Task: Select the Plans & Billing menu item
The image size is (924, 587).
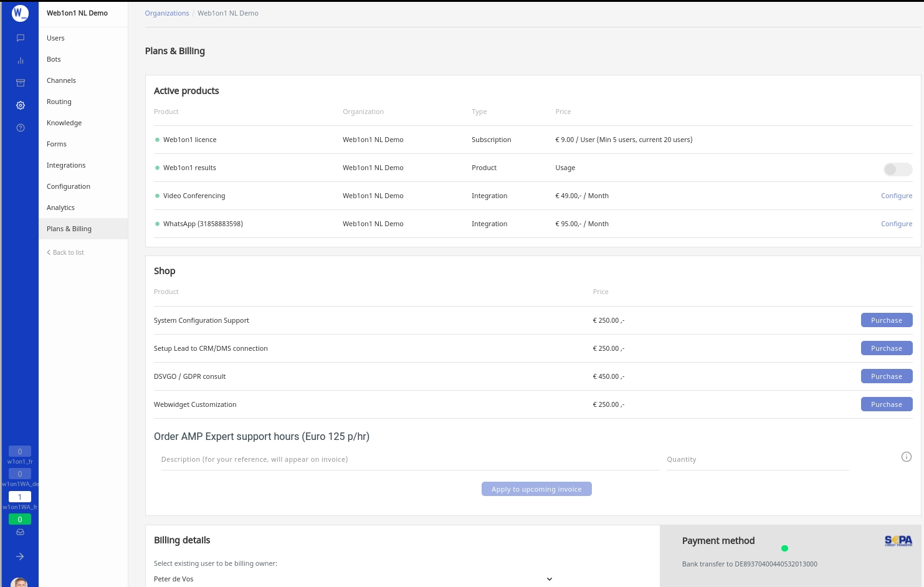Action: coord(83,229)
